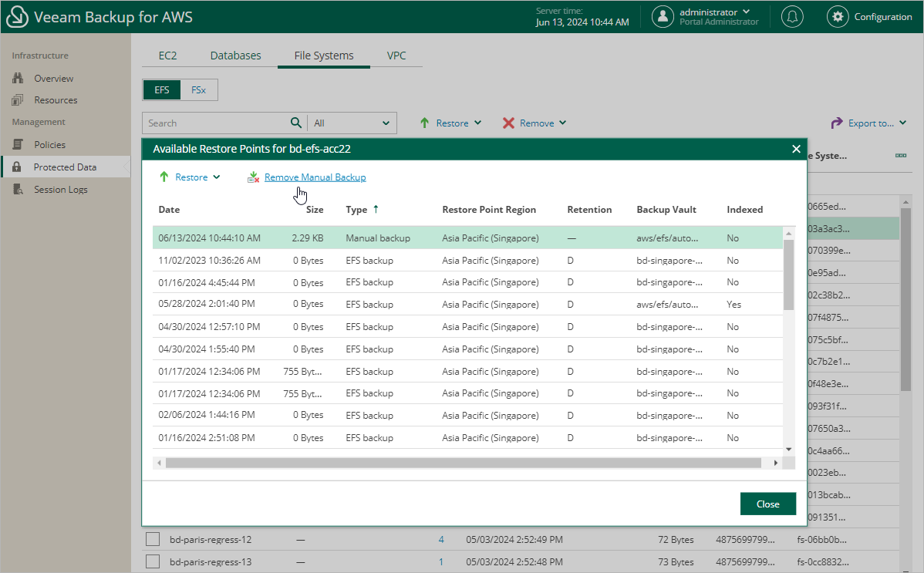Open Policies in the sidebar
This screenshot has width=924, height=573.
pos(49,144)
